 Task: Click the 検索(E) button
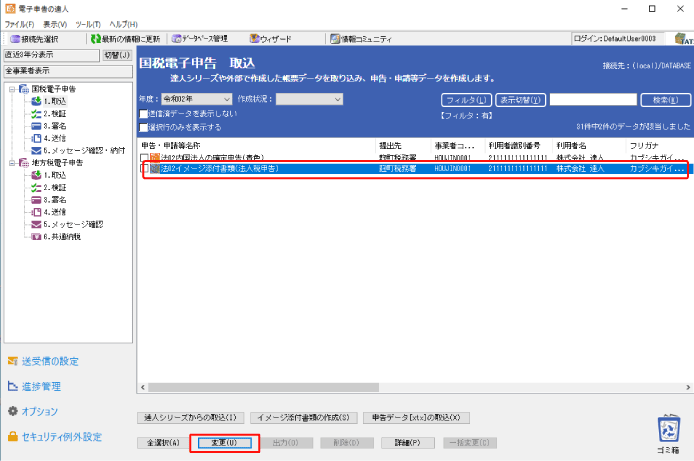pyautogui.click(x=666, y=100)
